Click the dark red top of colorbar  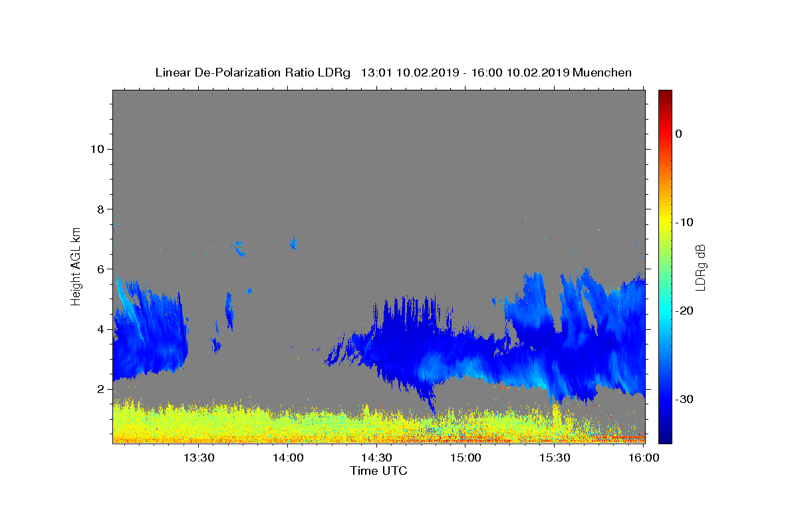point(665,94)
